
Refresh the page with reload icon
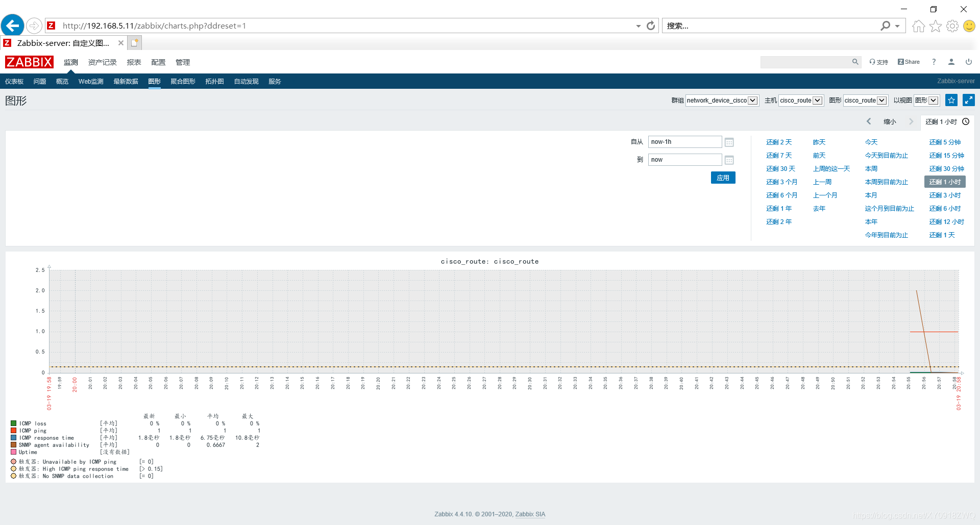(651, 26)
